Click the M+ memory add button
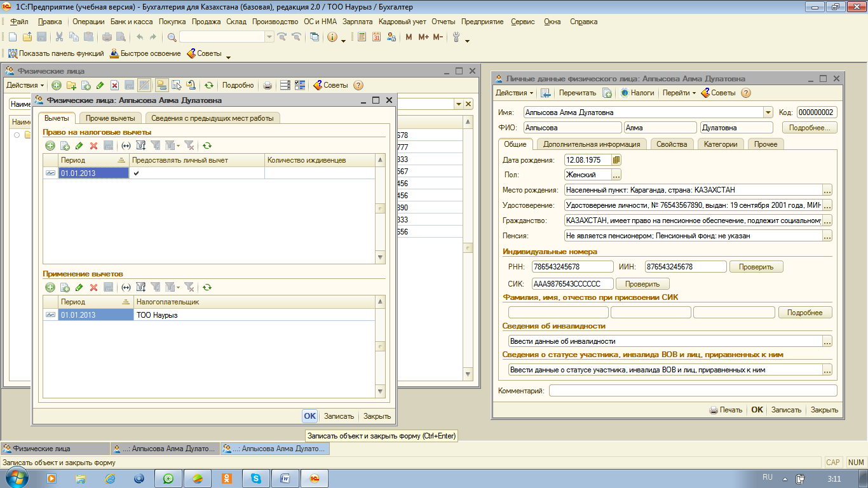The height and width of the screenshot is (488, 868). tap(424, 37)
